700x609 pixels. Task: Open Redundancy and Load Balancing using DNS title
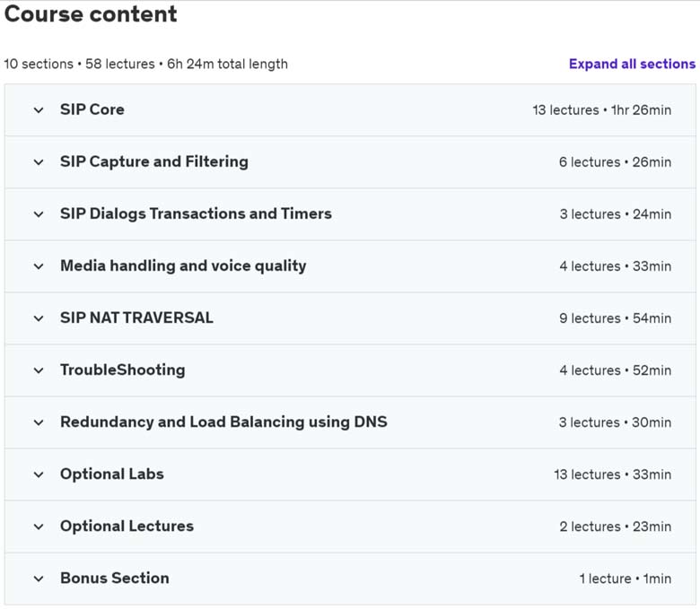pyautogui.click(x=223, y=422)
